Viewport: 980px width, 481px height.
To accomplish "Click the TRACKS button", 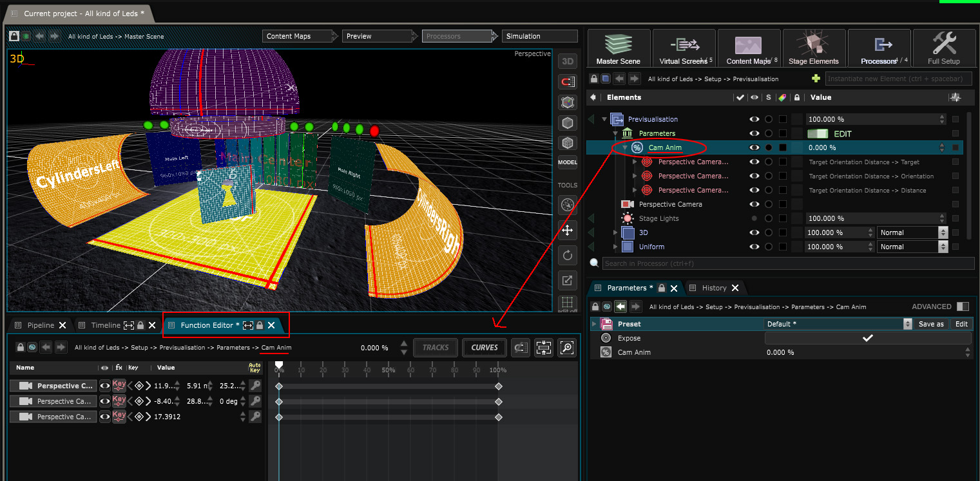I will [436, 348].
